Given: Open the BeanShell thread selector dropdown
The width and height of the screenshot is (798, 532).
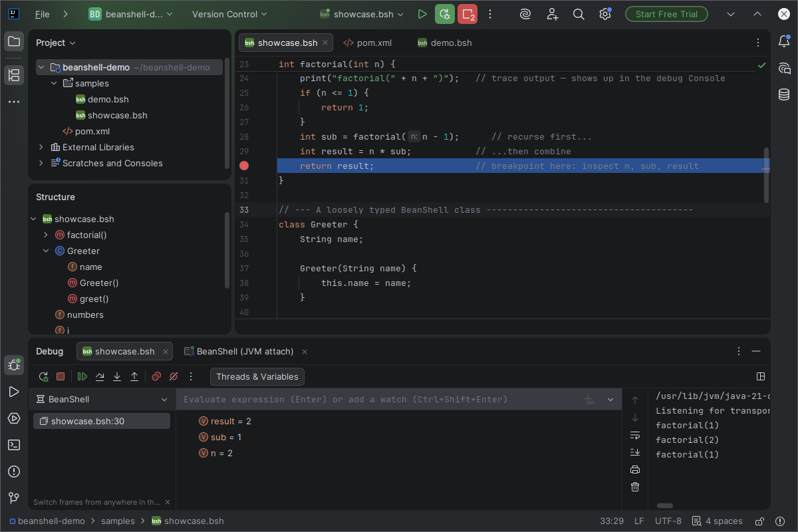Looking at the screenshot, I should tap(102, 399).
